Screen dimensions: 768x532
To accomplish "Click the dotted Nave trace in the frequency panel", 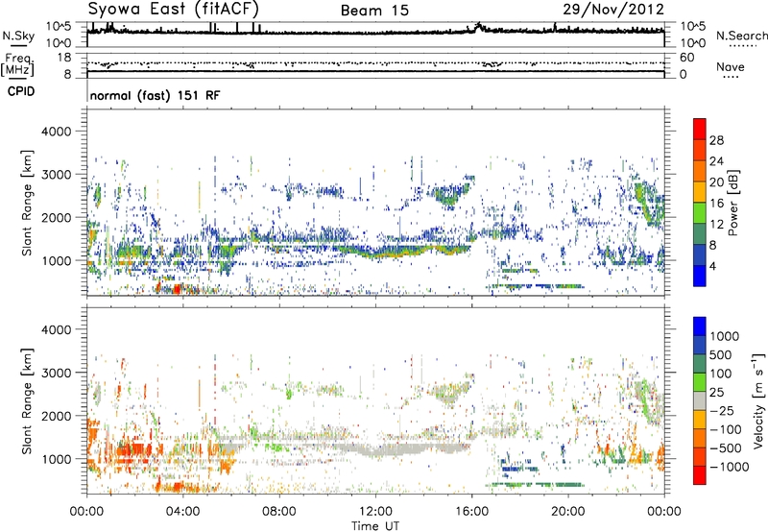I will tap(375, 63).
